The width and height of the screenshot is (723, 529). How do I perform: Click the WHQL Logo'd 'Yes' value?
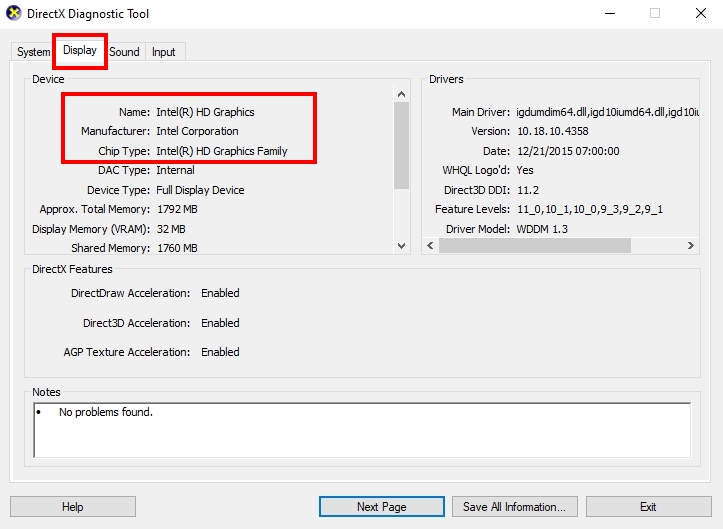pos(525,170)
